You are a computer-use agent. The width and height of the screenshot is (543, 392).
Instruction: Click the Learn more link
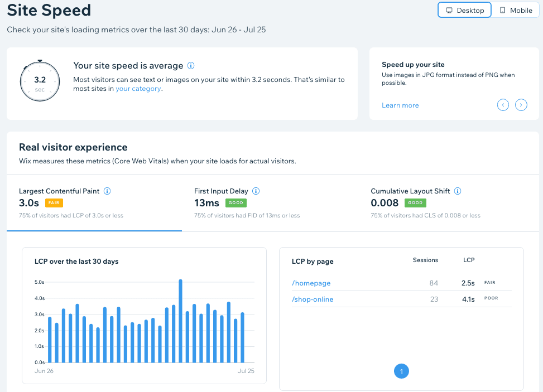pos(400,105)
